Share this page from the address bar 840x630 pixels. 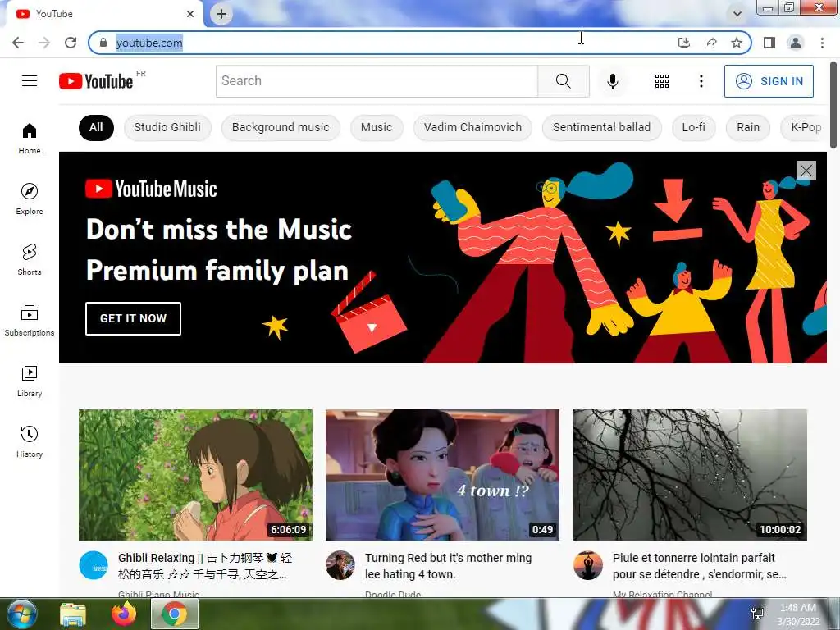710,43
